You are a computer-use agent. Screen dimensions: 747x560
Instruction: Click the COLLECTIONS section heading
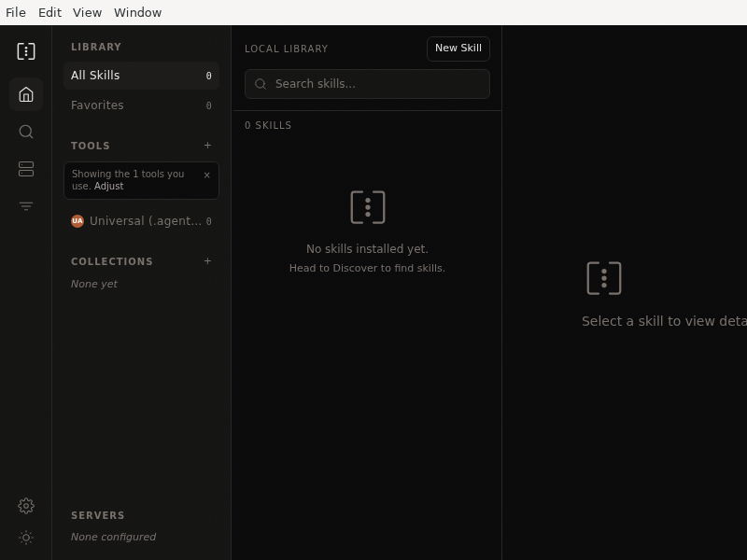point(112,261)
